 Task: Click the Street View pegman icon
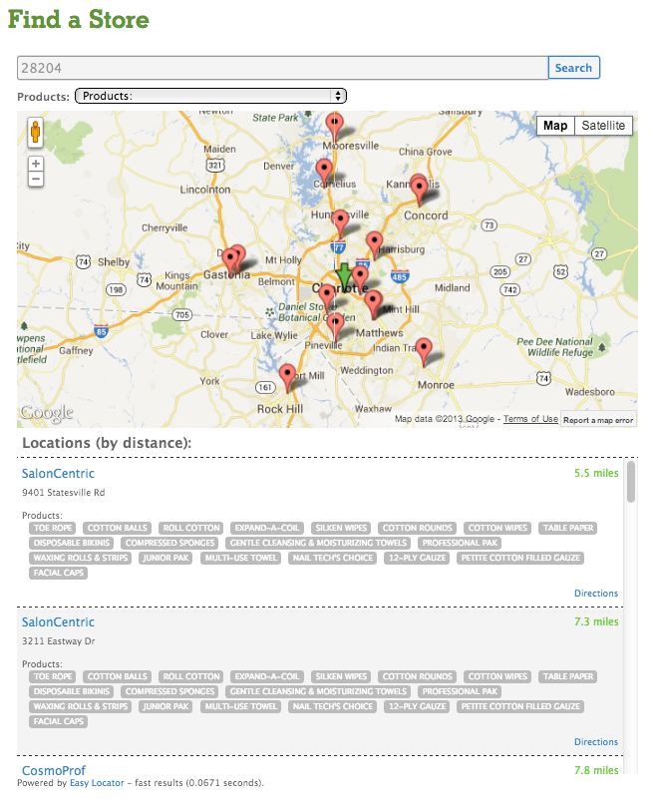[35, 132]
